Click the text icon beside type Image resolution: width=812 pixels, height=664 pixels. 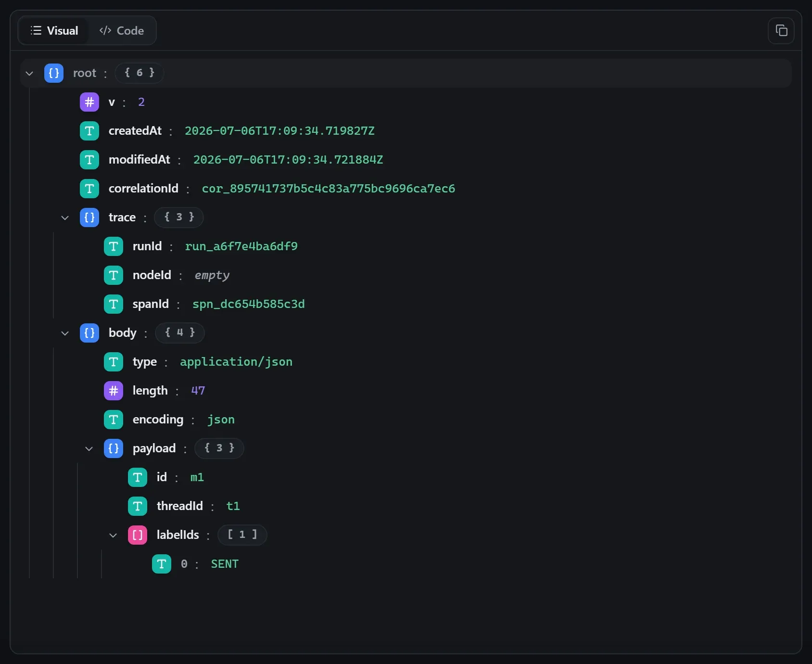coord(114,362)
